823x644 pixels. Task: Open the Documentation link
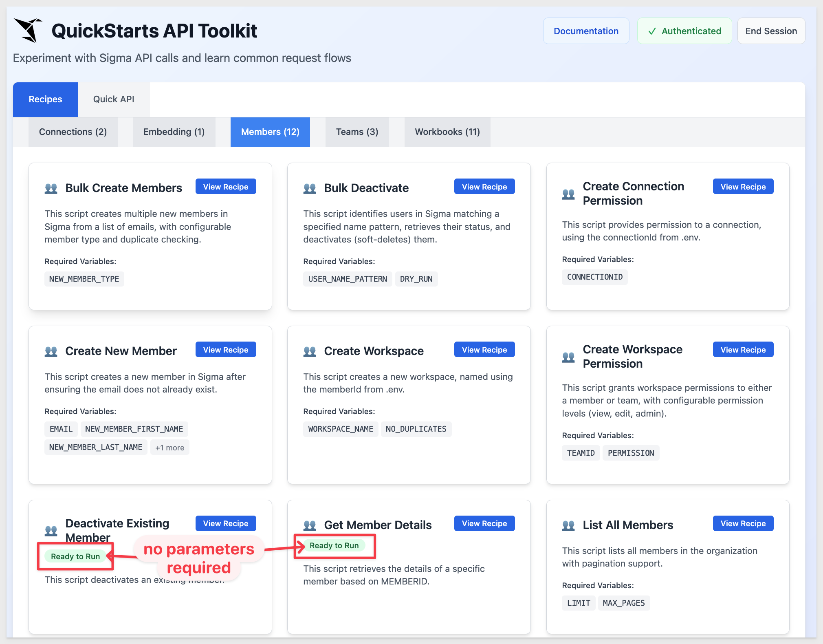point(586,31)
